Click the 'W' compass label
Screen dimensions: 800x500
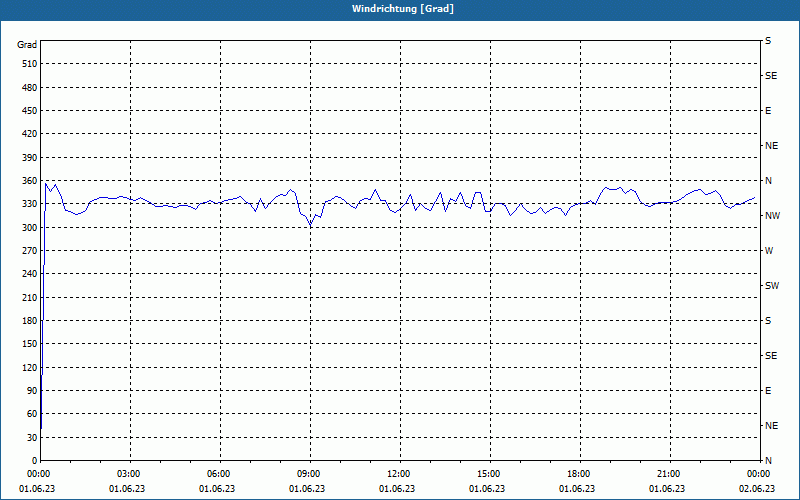tap(769, 251)
